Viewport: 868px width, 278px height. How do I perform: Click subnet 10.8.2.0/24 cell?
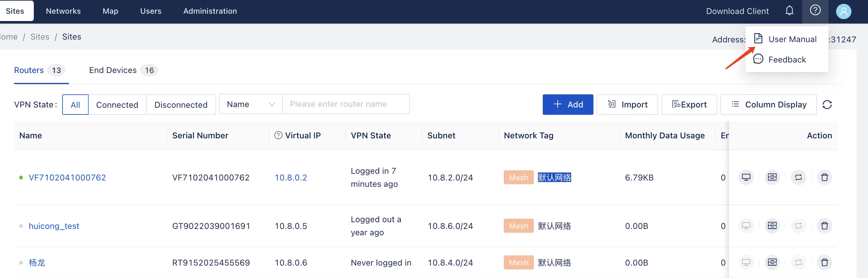[x=450, y=178]
